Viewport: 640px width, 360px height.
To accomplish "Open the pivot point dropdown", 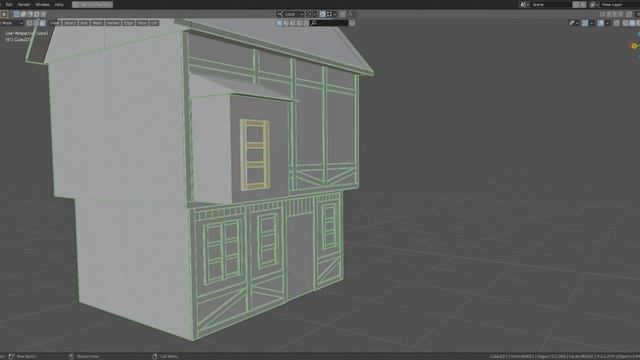I will pyautogui.click(x=311, y=14).
